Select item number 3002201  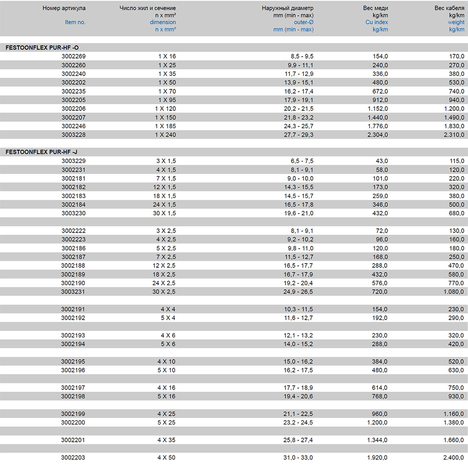coord(73,440)
